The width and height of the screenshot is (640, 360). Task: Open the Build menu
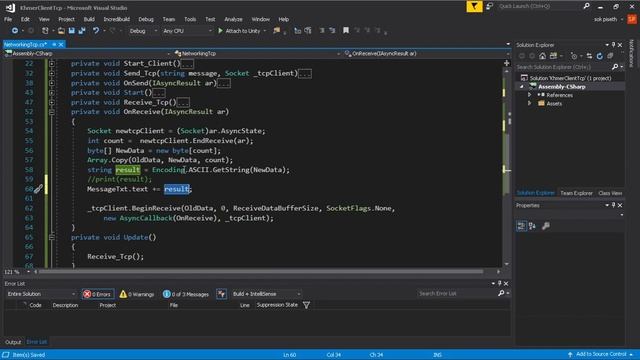coord(89,19)
